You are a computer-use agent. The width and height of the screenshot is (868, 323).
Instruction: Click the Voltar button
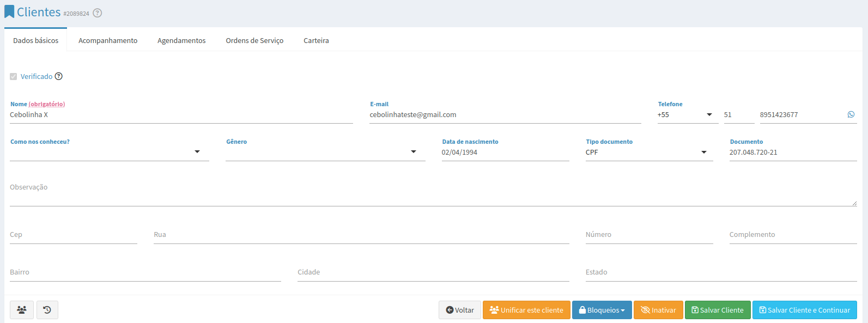(460, 310)
